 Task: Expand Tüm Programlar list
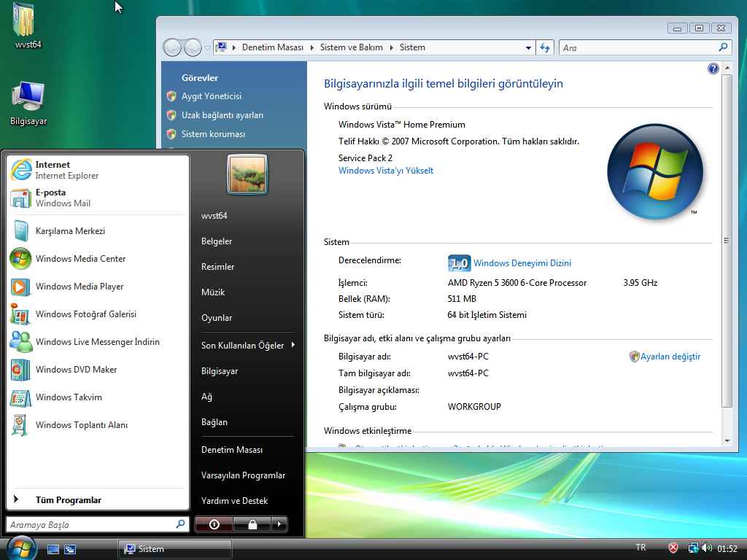[98, 499]
